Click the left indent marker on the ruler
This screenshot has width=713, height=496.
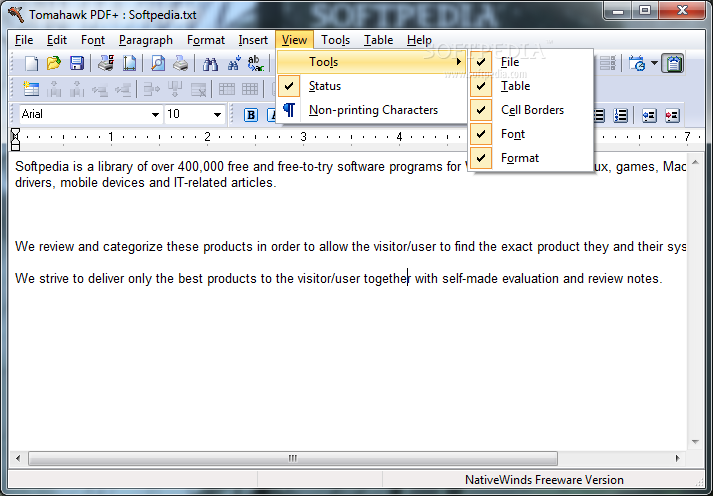(15, 140)
